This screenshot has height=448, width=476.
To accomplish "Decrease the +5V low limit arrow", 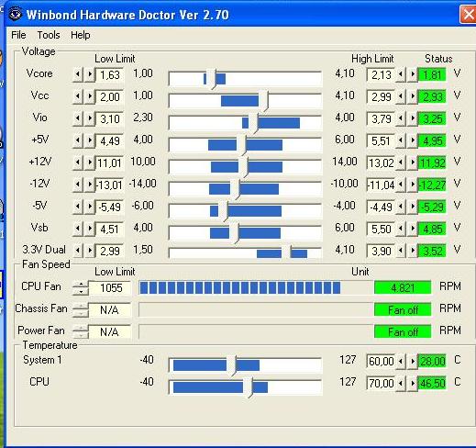I will point(78,140).
